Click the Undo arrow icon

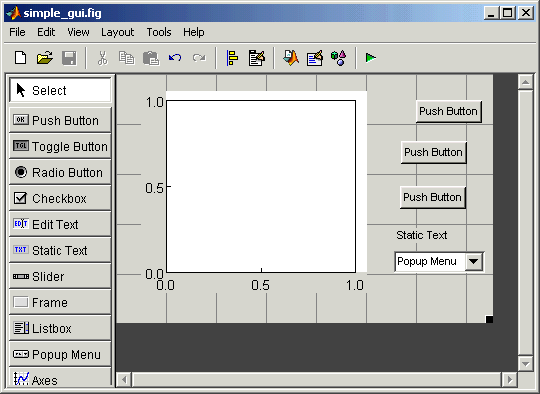pyautogui.click(x=175, y=58)
